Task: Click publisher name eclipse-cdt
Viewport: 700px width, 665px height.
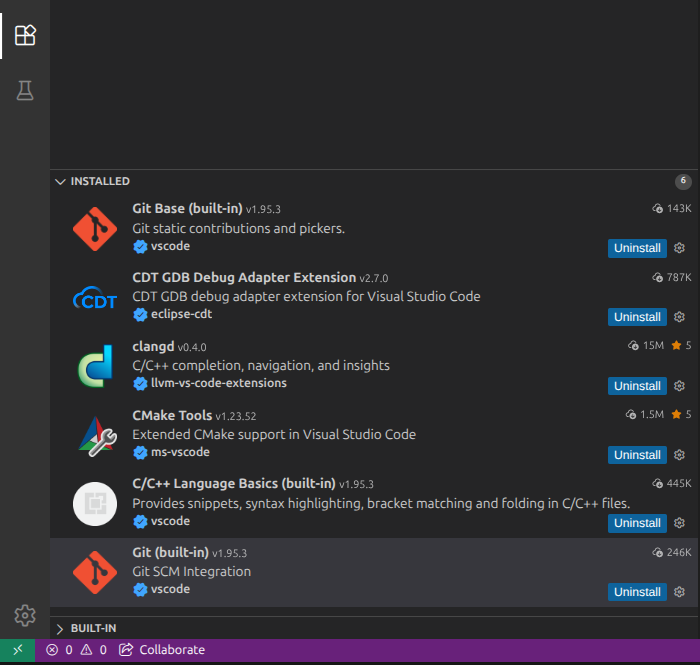Action: [x=181, y=314]
